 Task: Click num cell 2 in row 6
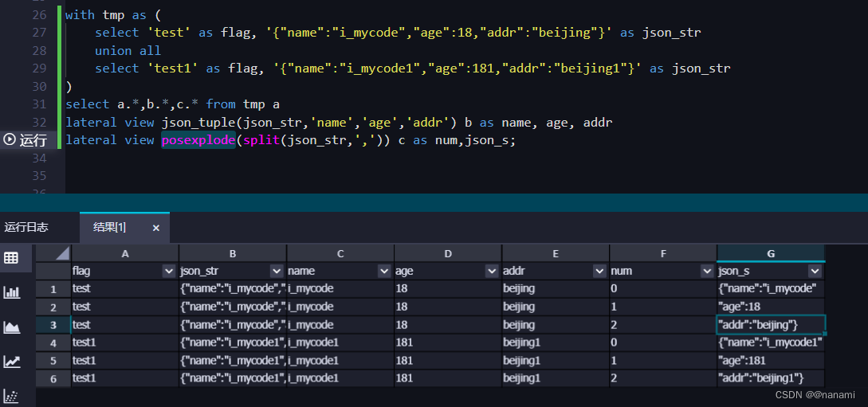(x=662, y=379)
